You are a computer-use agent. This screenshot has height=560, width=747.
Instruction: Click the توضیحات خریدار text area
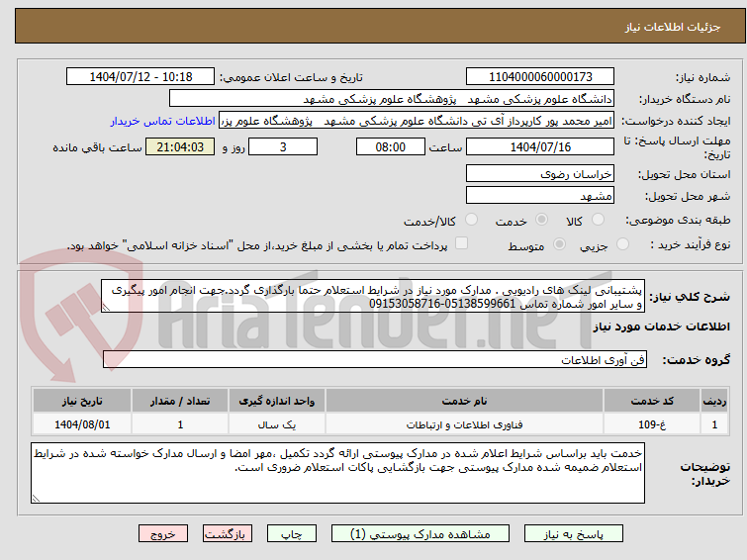(x=337, y=473)
